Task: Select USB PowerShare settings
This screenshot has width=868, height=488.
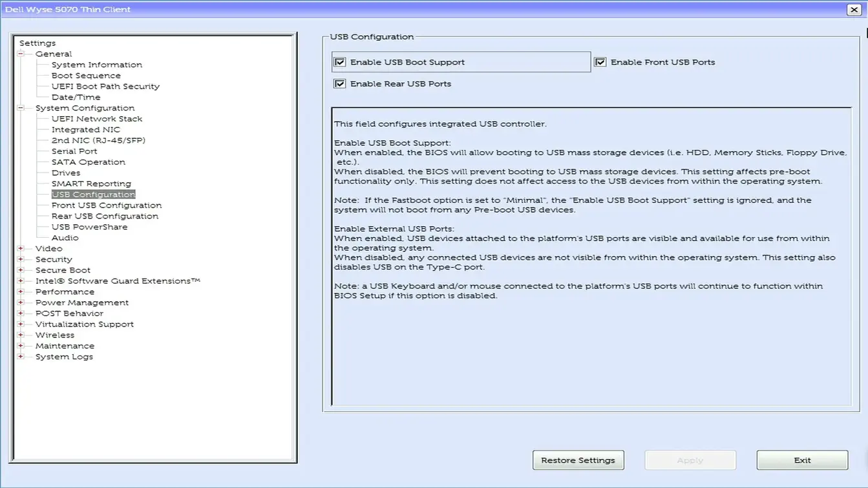Action: (89, 226)
